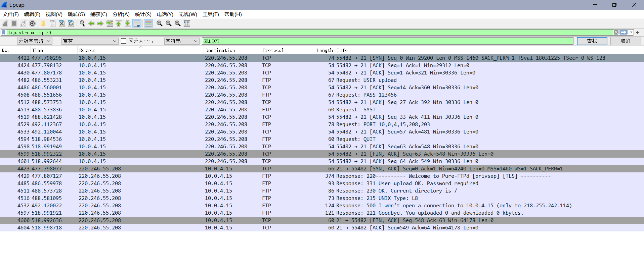
Task: Open the 文件(F) menu
Action: pos(11,14)
